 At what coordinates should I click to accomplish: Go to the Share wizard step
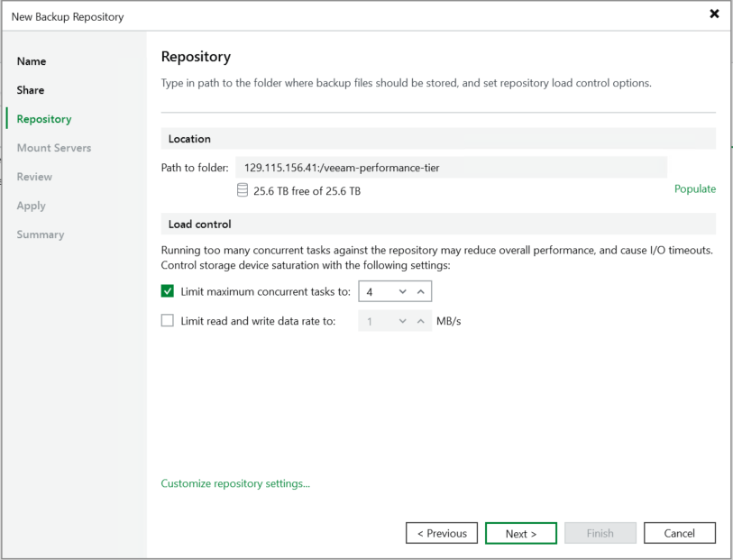[x=31, y=90]
